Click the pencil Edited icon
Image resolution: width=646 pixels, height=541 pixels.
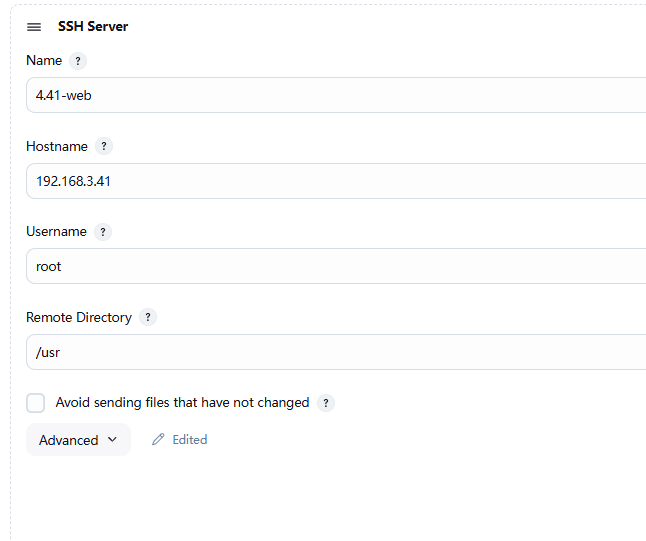click(x=158, y=440)
